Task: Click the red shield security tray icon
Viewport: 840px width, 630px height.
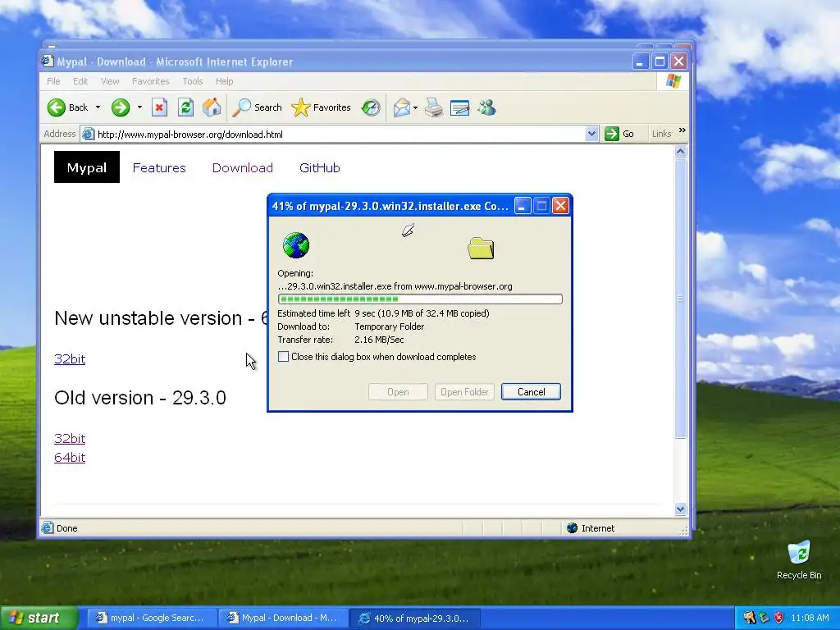Action: (779, 618)
